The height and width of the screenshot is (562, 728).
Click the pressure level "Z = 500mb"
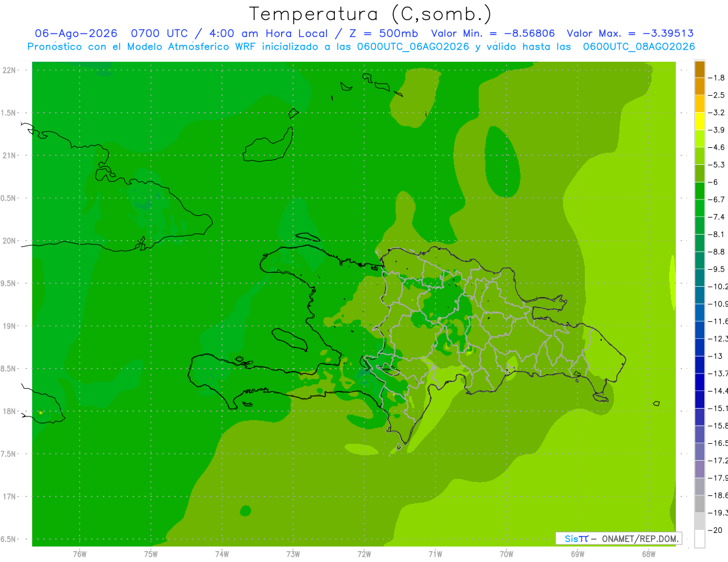383,33
